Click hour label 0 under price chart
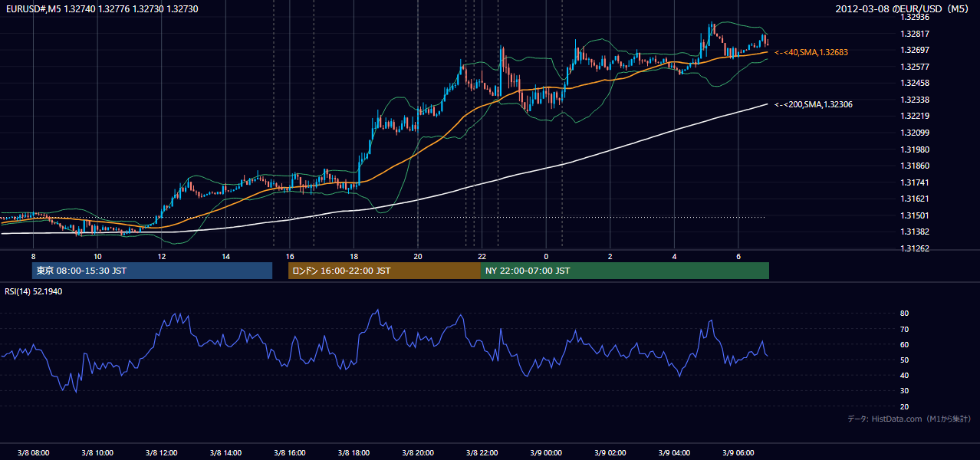Image resolution: width=980 pixels, height=460 pixels. click(x=546, y=256)
